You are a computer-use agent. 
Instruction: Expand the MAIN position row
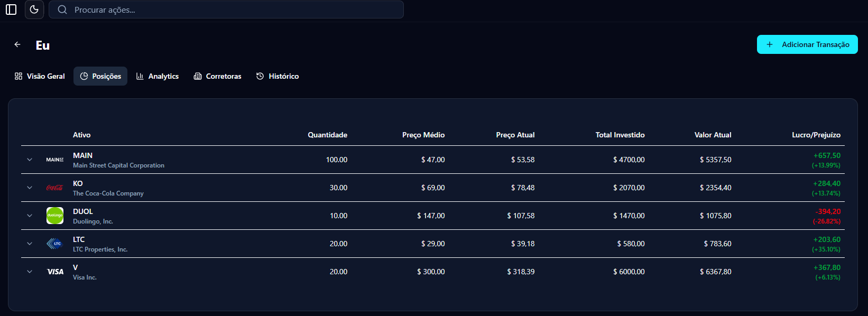coord(30,160)
